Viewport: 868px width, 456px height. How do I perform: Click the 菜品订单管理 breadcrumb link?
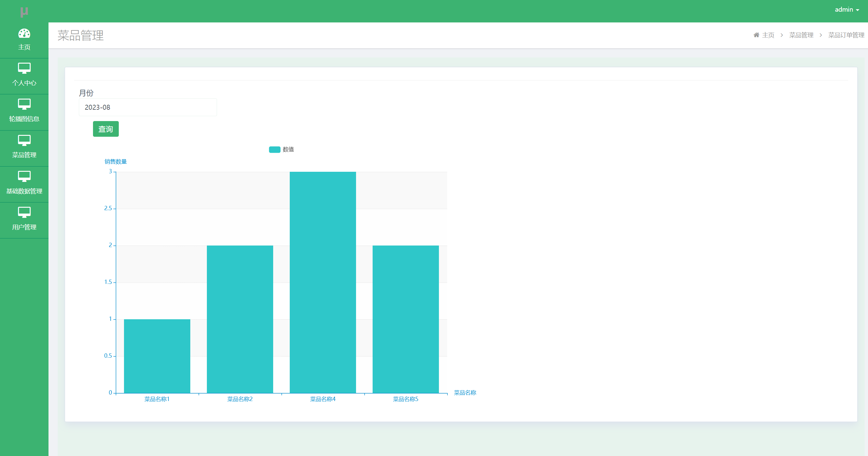click(x=846, y=35)
